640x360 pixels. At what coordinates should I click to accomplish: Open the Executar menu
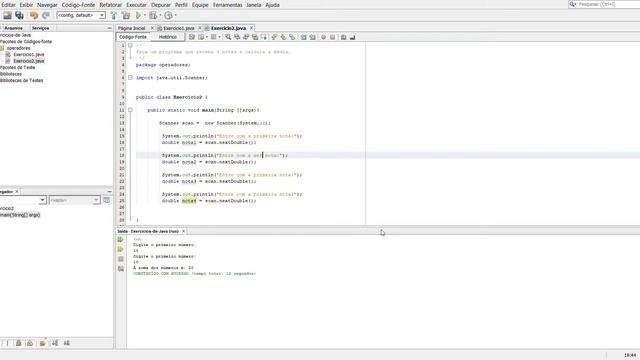[136, 5]
